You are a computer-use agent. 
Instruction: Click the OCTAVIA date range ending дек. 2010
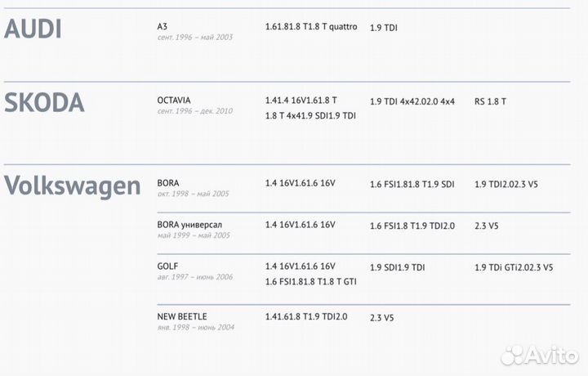tap(195, 111)
